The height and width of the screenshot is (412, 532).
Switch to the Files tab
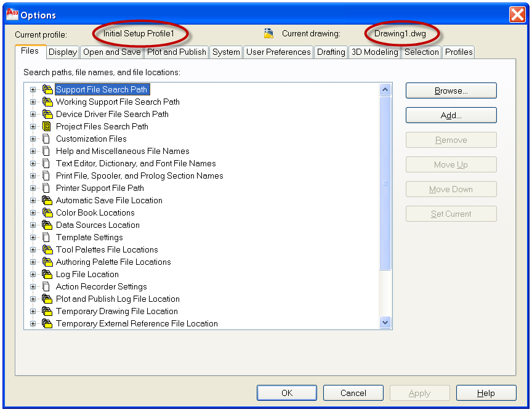(x=30, y=51)
